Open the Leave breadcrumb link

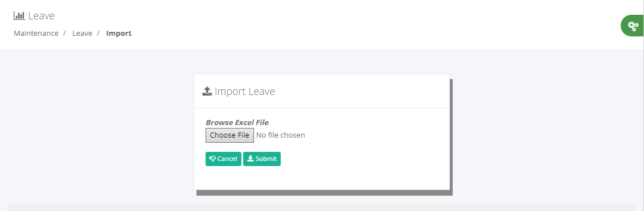tap(82, 33)
